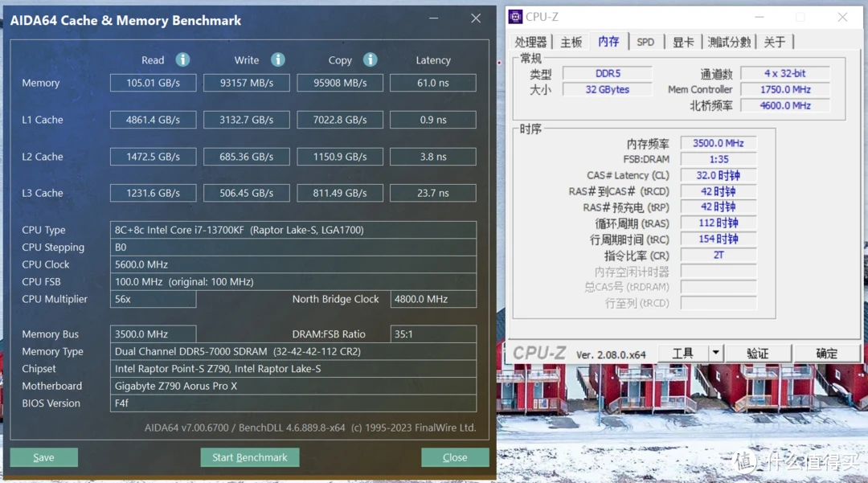Screen dimensions: 868x483
Task: Click Chipset field showing Raptor Point-S Z790
Action: tap(293, 368)
